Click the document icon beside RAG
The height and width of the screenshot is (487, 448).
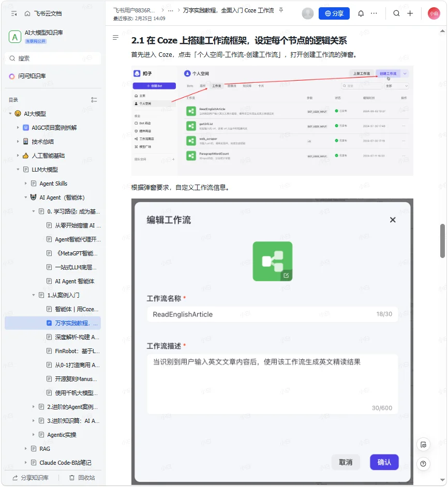(x=34, y=449)
